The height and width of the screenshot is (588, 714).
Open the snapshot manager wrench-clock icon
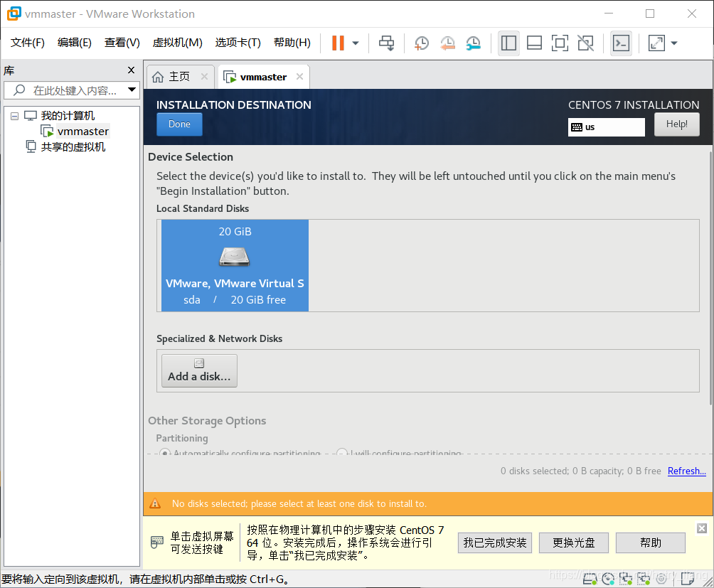(474, 43)
